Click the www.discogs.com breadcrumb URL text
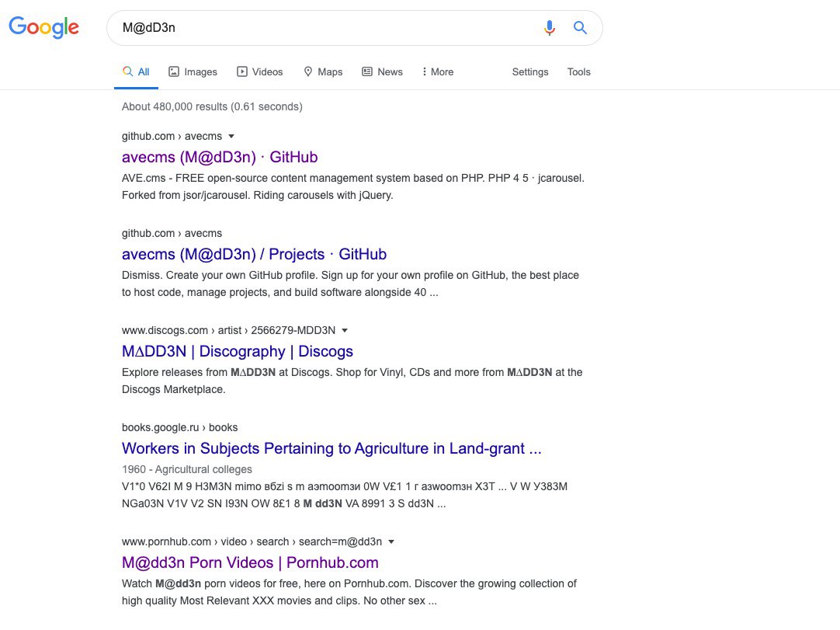The height and width of the screenshot is (630, 840). (x=228, y=330)
